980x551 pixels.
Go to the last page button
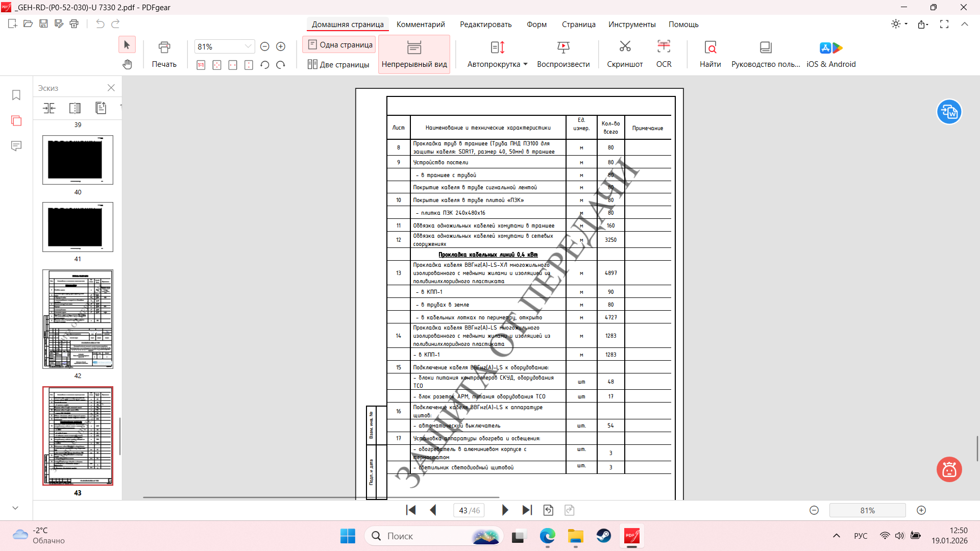527,510
